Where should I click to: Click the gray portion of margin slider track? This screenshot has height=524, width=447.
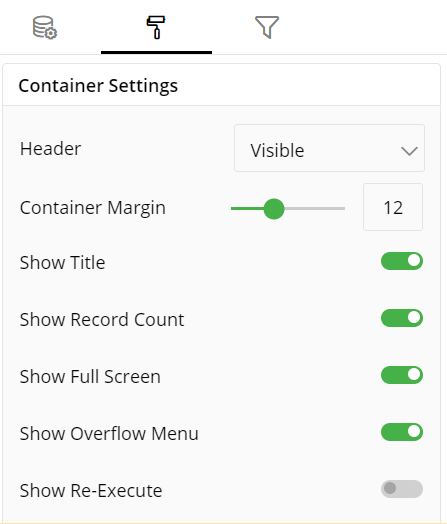(x=314, y=209)
